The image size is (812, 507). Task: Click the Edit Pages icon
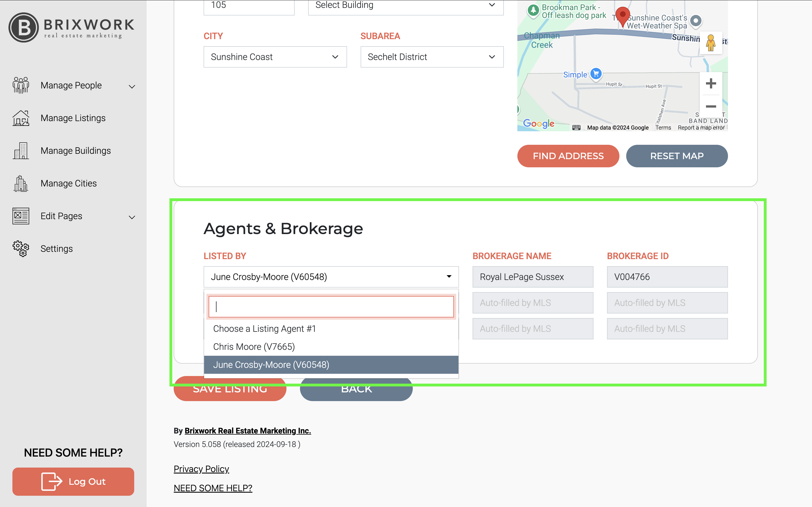21,216
